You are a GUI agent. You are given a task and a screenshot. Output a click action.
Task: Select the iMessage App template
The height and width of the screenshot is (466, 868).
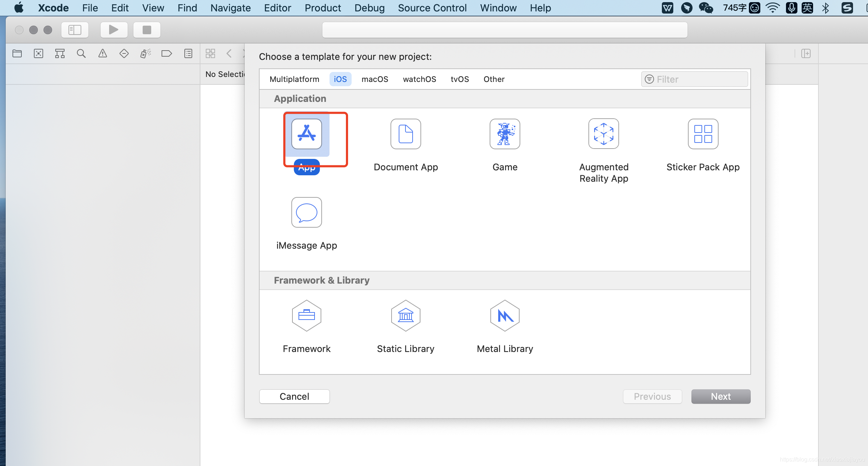point(306,213)
